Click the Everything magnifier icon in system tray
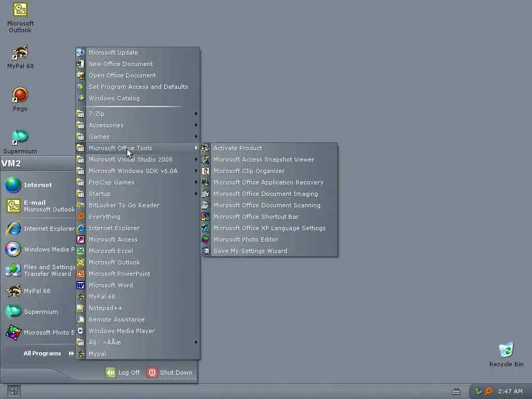 488,391
